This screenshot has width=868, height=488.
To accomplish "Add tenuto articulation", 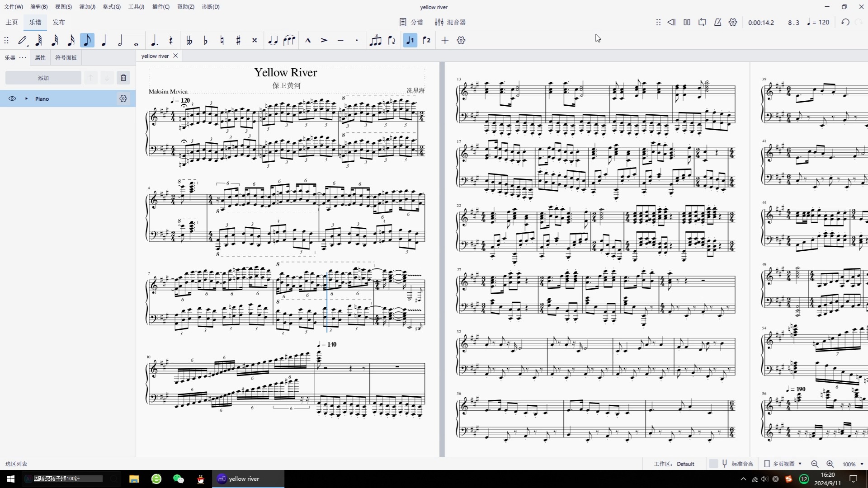I will tap(340, 40).
